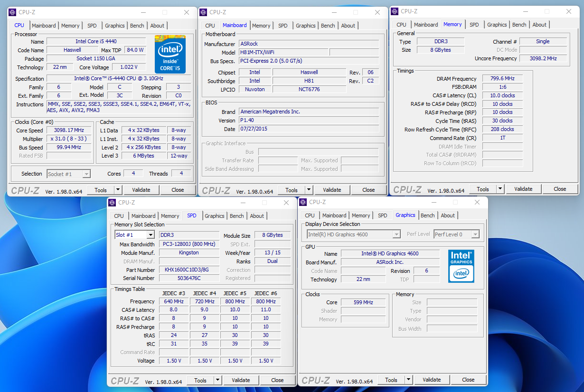The height and width of the screenshot is (392, 584).
Task: Click the BIOS version P1.40
Action: pyautogui.click(x=309, y=121)
